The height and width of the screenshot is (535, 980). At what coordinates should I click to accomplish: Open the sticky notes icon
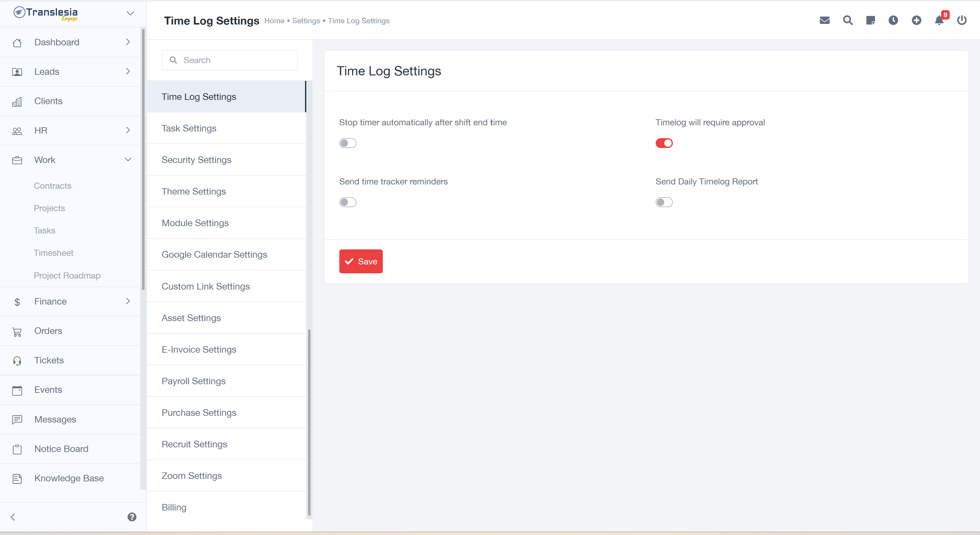[870, 21]
